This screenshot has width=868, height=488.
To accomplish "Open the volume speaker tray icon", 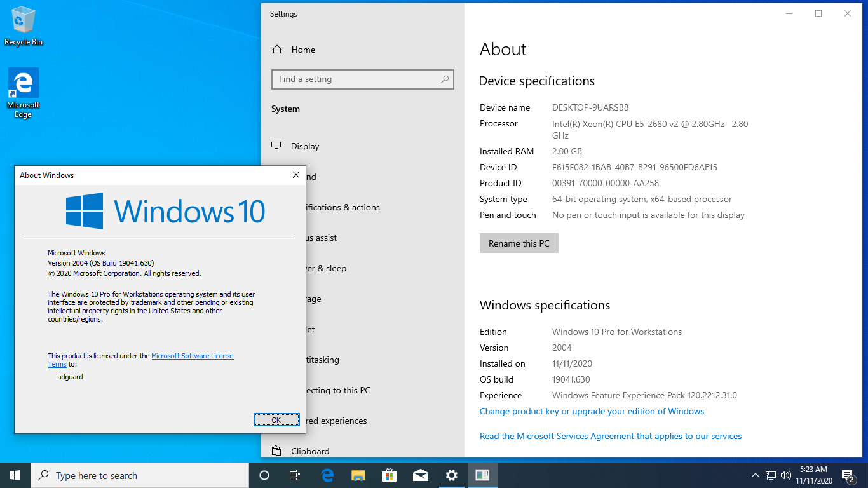I will tap(786, 475).
